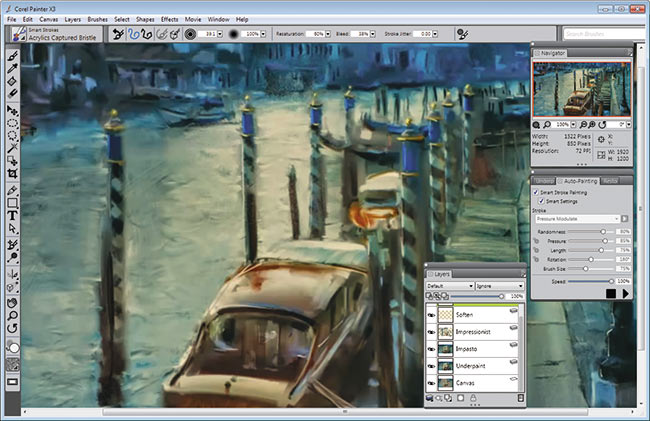Open the Layers composite depth Ignore dropdown

[x=499, y=286]
